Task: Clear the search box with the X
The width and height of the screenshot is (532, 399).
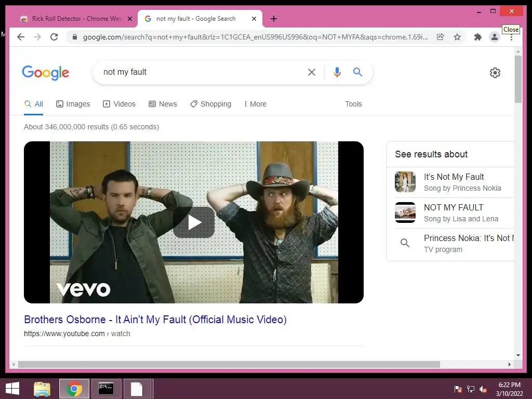Action: click(312, 72)
